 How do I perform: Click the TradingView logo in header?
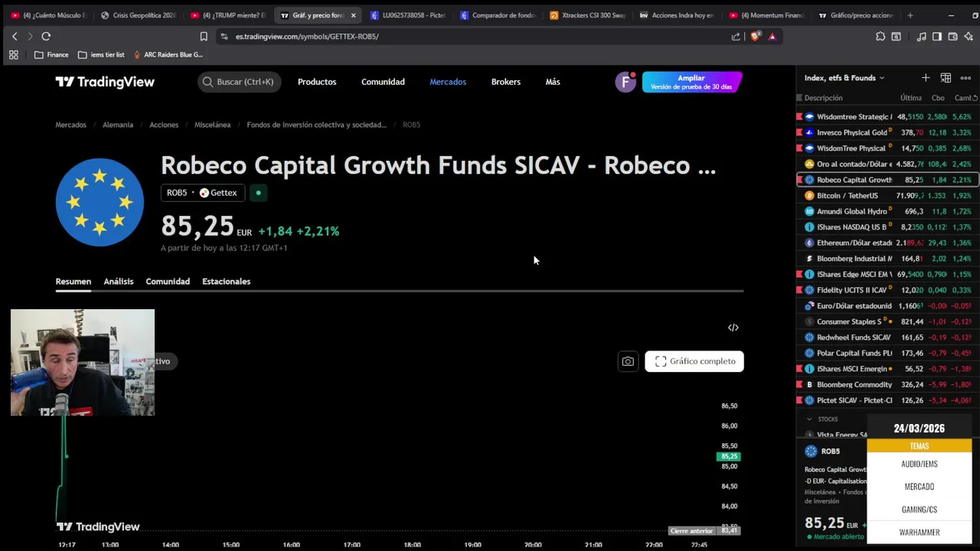click(105, 82)
